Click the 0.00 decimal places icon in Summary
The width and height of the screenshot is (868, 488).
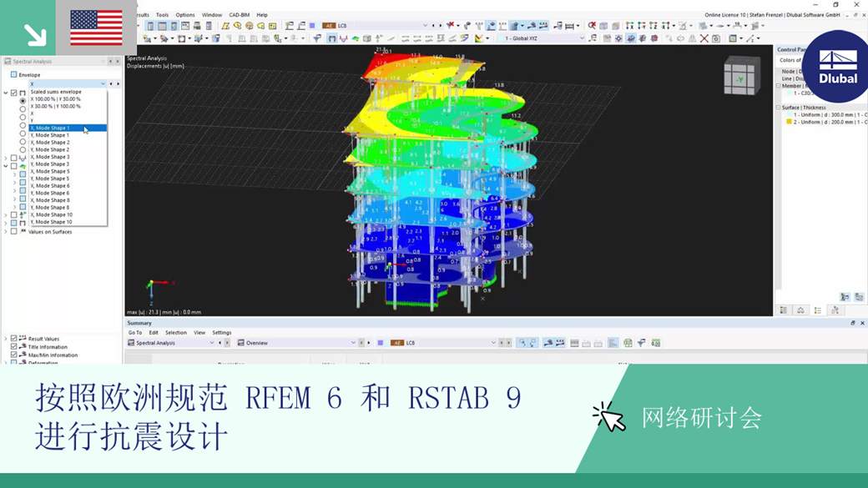click(655, 343)
